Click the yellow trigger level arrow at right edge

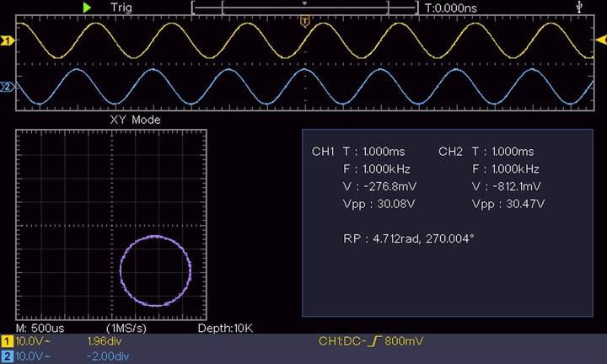coord(601,40)
